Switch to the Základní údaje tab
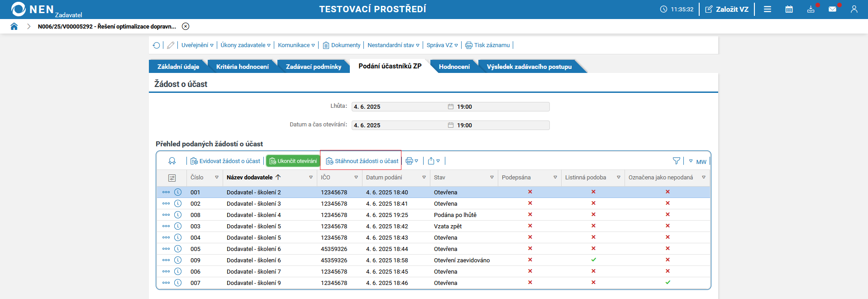Screen dimensions: 868x299 178,67
